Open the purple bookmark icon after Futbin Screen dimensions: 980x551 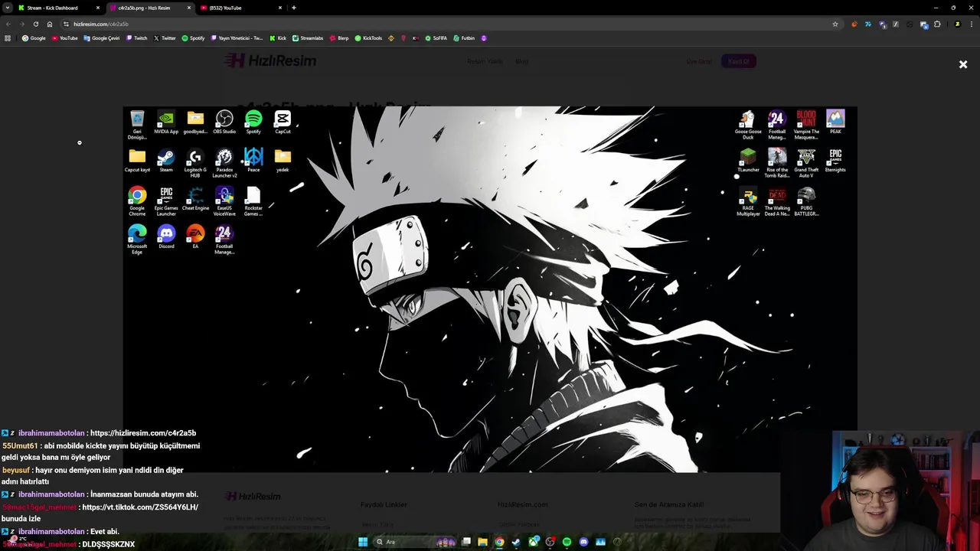(x=483, y=37)
